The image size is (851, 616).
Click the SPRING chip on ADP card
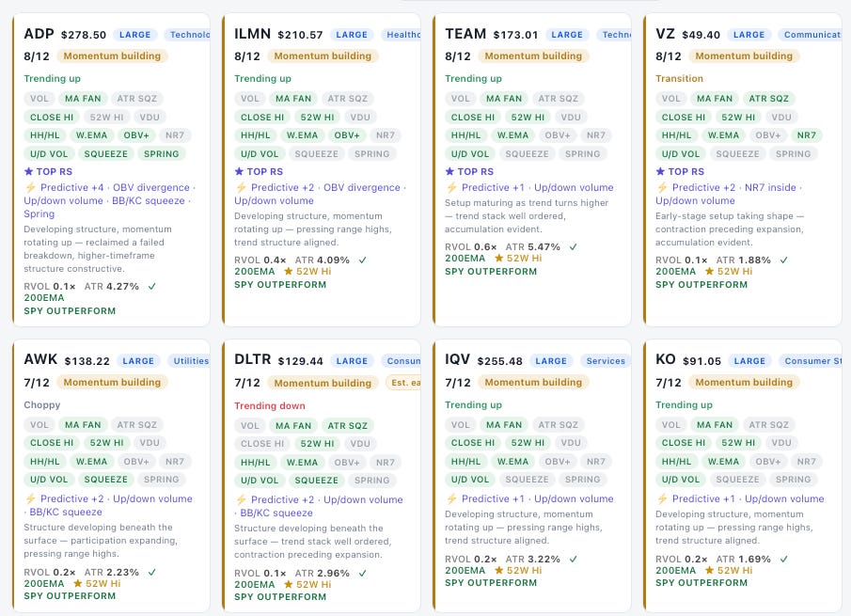tap(161, 154)
